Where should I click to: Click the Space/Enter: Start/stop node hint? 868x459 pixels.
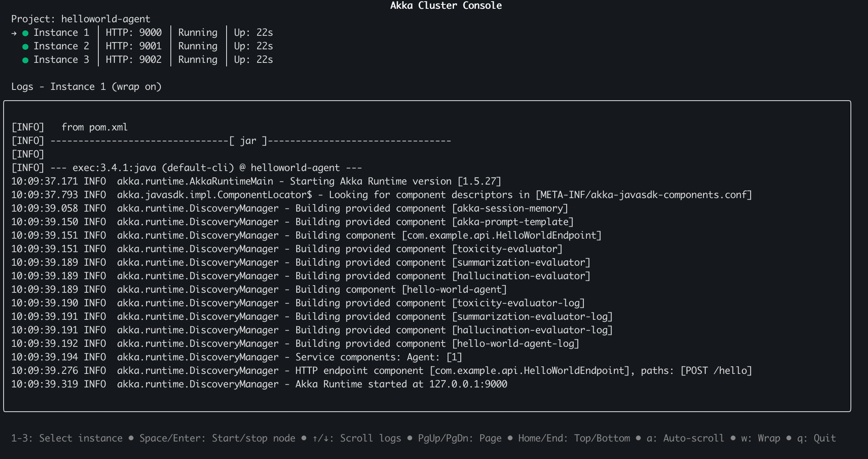point(217,438)
